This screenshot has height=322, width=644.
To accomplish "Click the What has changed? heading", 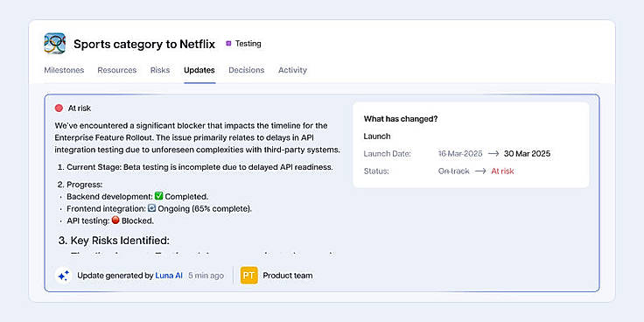I will coord(401,119).
